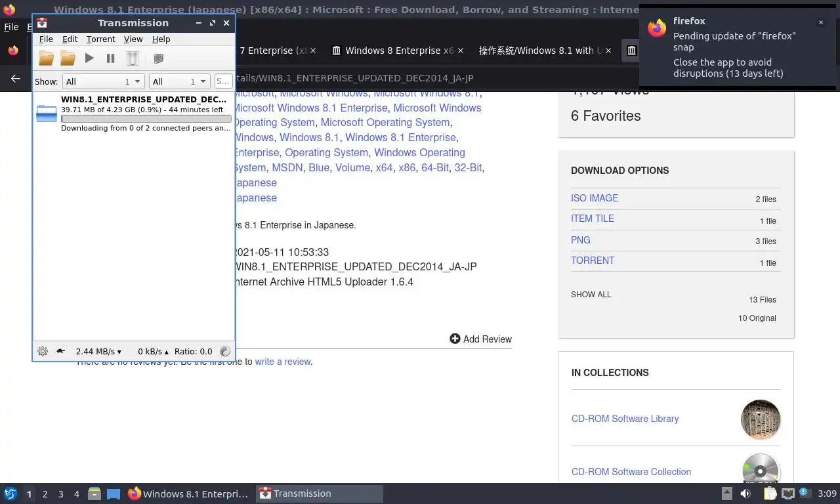Screen dimensions: 840x504
Task: Click the CD-ROM Software Library thumbnail
Action: (761, 419)
